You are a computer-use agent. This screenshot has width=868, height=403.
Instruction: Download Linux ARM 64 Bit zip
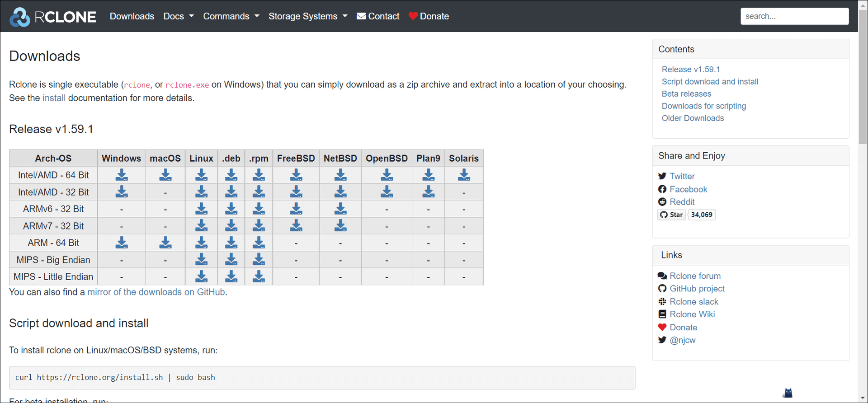[x=202, y=243]
